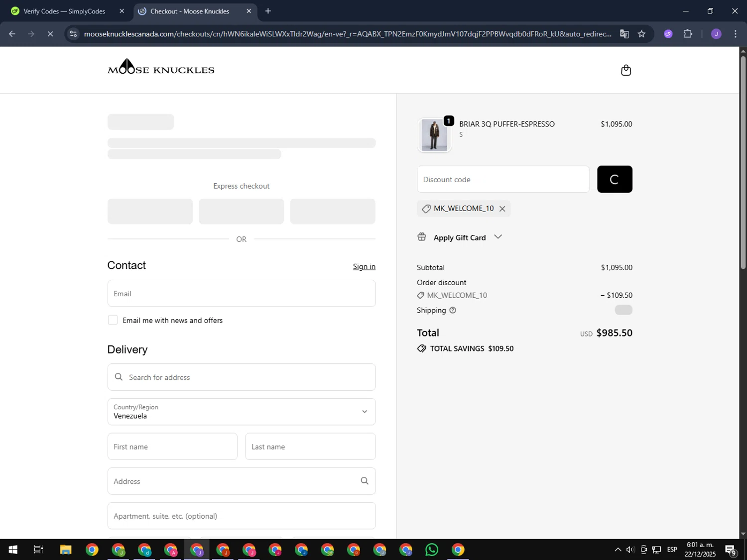Click the gift card box icon
Screen dimensions: 747x560
pyautogui.click(x=422, y=237)
